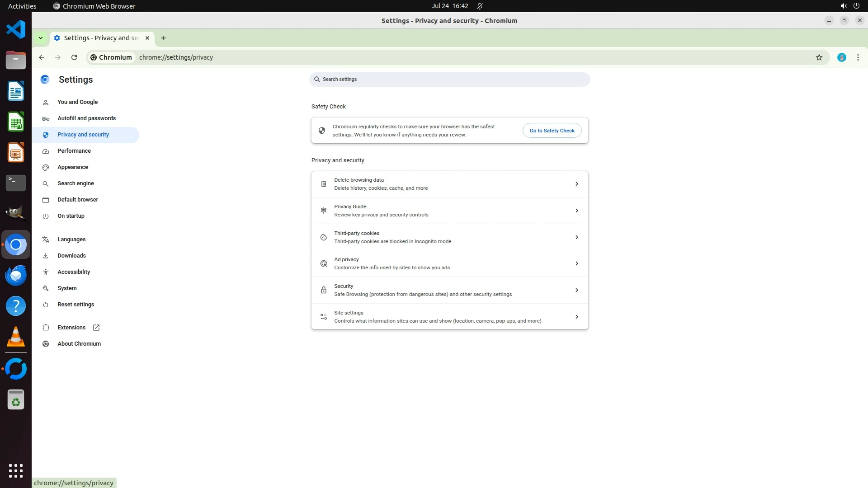868x488 pixels.
Task: Launch Thunderbird from the dock
Action: point(16,275)
